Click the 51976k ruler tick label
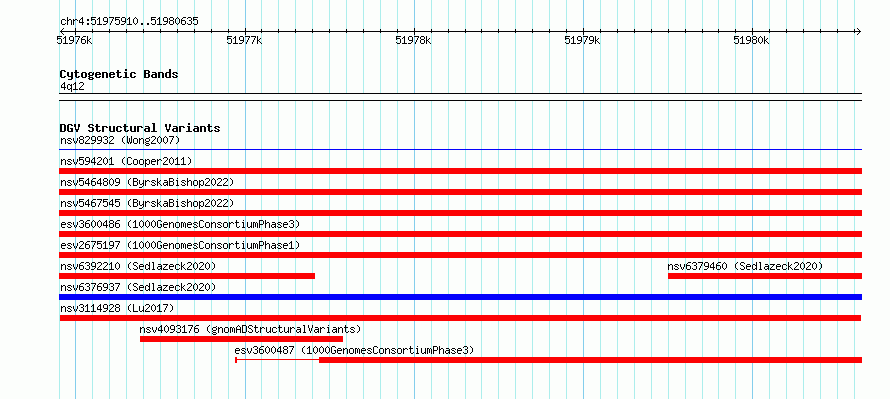The image size is (890, 399). 74,40
